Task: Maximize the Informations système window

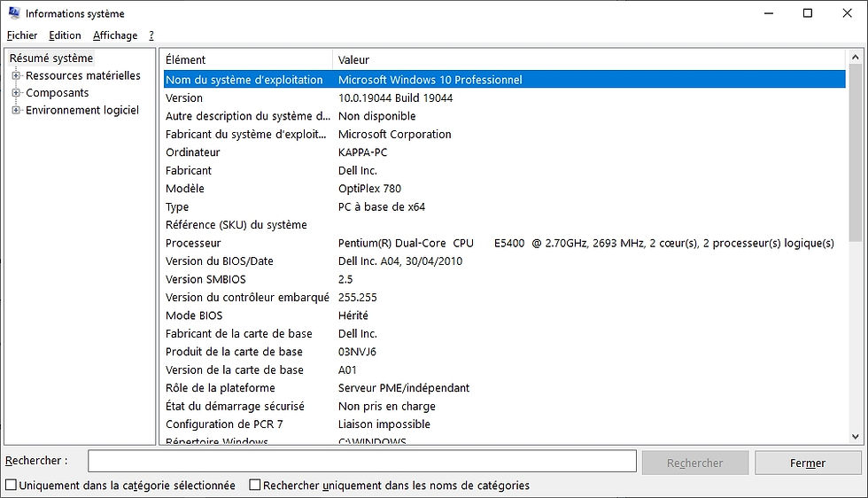Action: pos(808,13)
